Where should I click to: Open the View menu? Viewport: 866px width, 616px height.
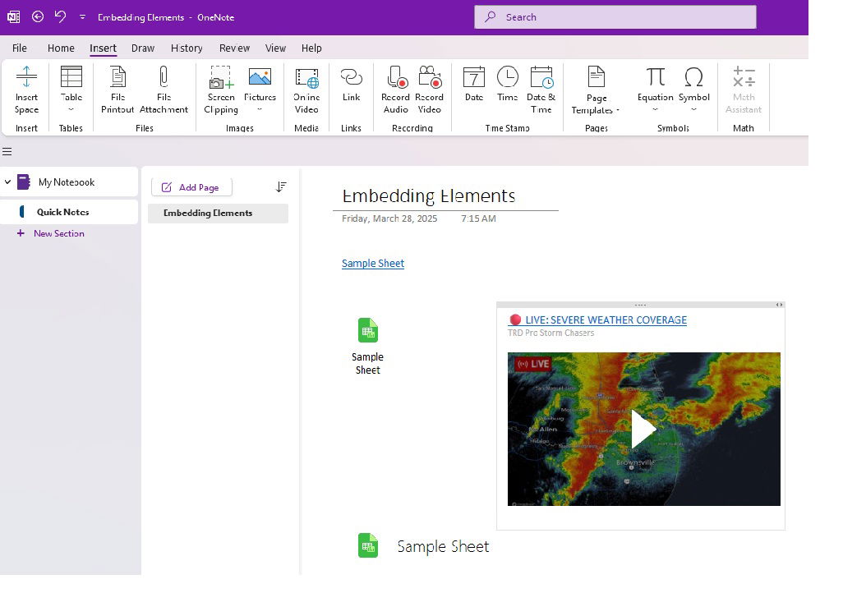click(x=275, y=48)
